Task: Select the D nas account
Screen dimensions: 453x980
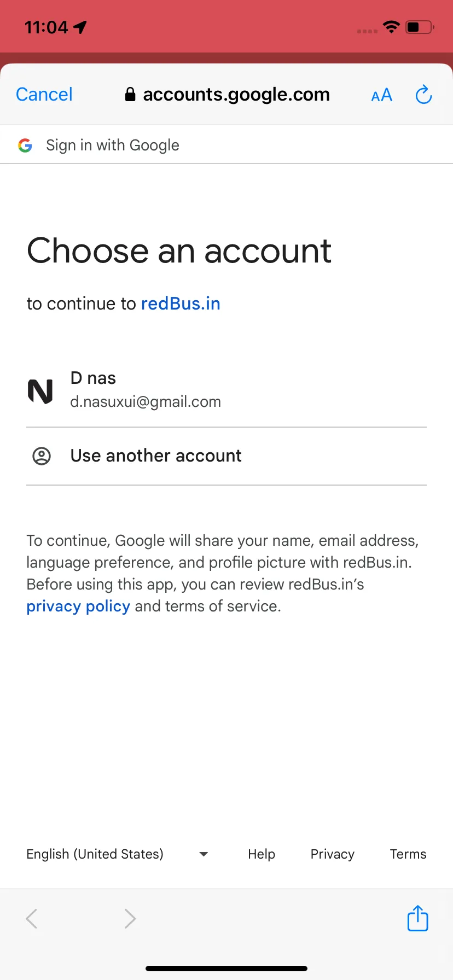Action: 226,390
